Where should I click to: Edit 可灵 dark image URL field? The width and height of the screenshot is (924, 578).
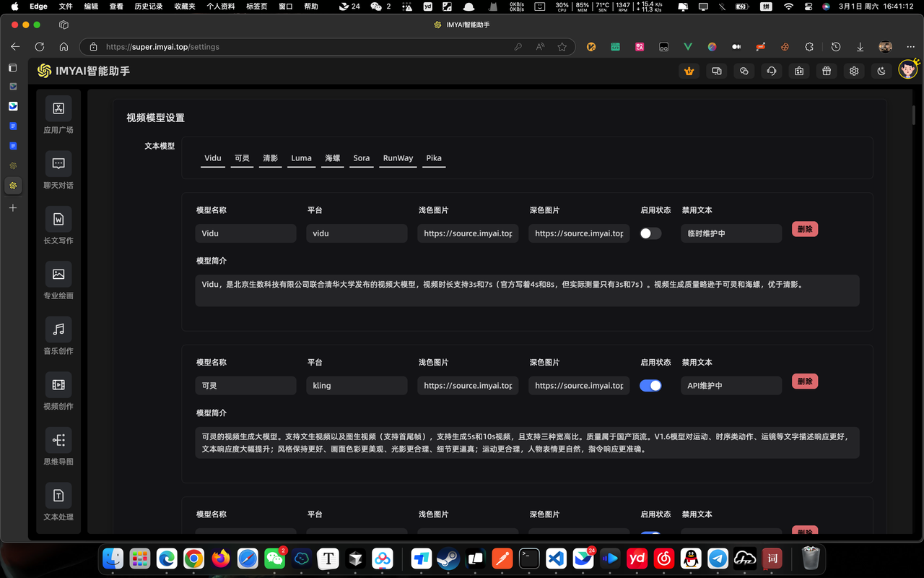tap(579, 386)
